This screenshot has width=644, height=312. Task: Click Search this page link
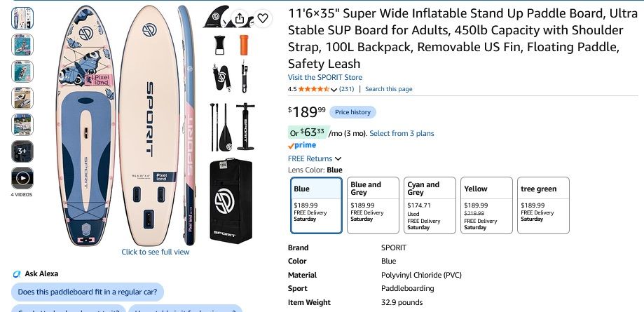388,89
